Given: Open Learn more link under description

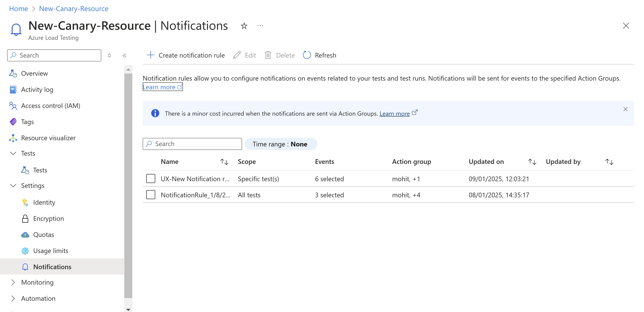Looking at the screenshot, I should tap(163, 87).
